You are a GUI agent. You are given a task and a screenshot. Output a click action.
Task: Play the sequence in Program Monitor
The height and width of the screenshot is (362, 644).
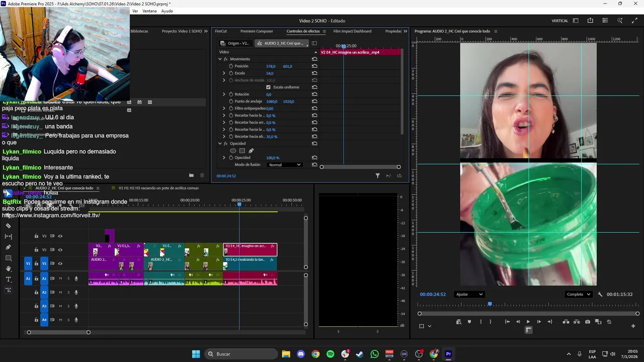tap(528, 322)
